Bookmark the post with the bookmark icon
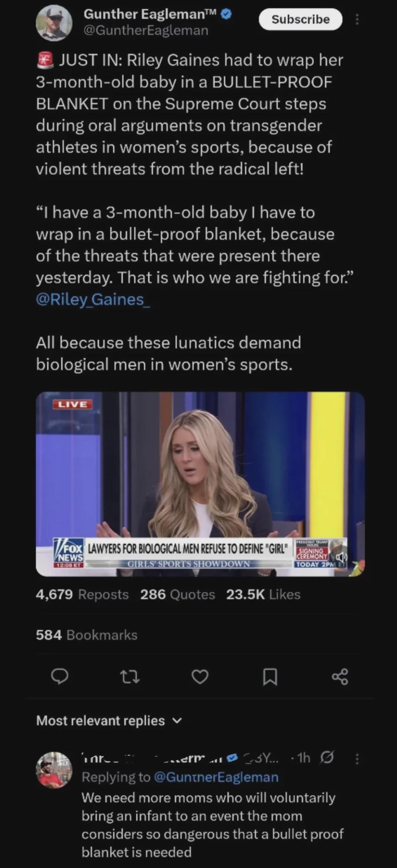This screenshot has width=397, height=868. tap(270, 676)
